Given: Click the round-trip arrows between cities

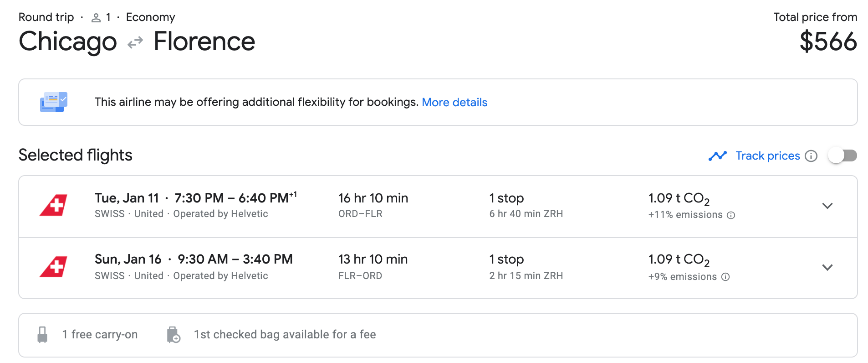Looking at the screenshot, I should [135, 42].
